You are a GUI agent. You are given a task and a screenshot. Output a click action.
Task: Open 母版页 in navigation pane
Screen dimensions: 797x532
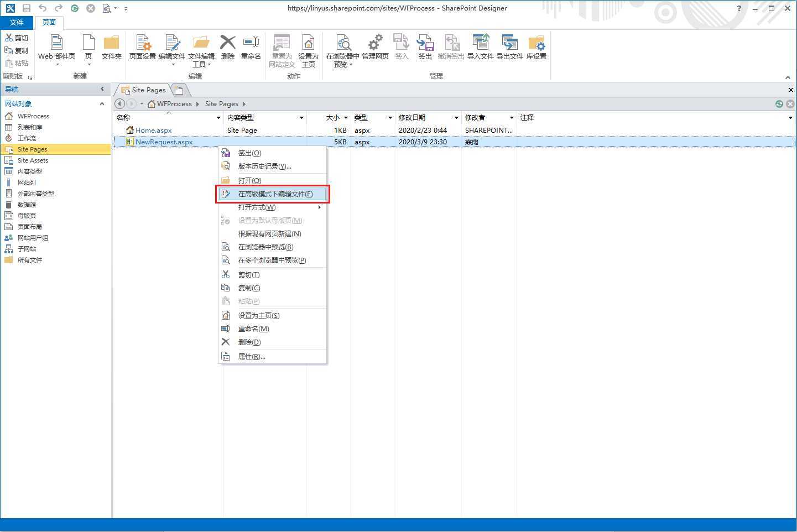tap(27, 216)
